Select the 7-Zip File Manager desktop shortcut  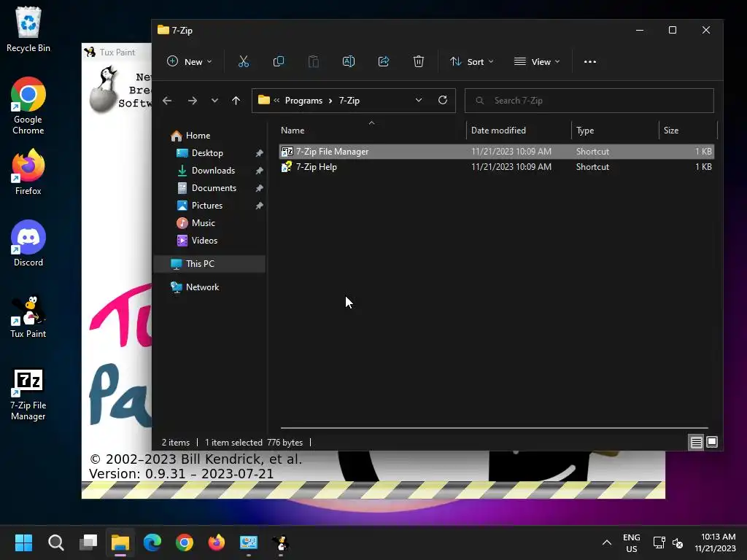pyautogui.click(x=28, y=394)
